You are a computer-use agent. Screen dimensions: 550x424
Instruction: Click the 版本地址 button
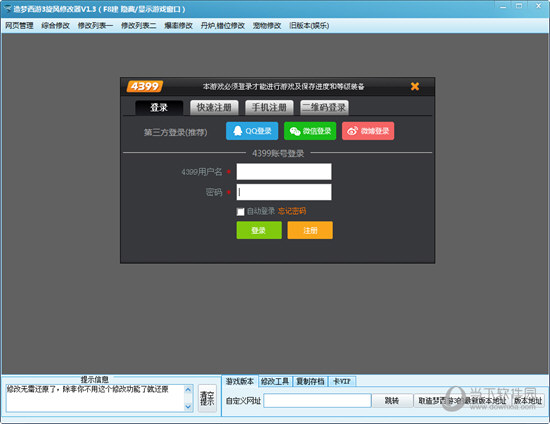(528, 401)
